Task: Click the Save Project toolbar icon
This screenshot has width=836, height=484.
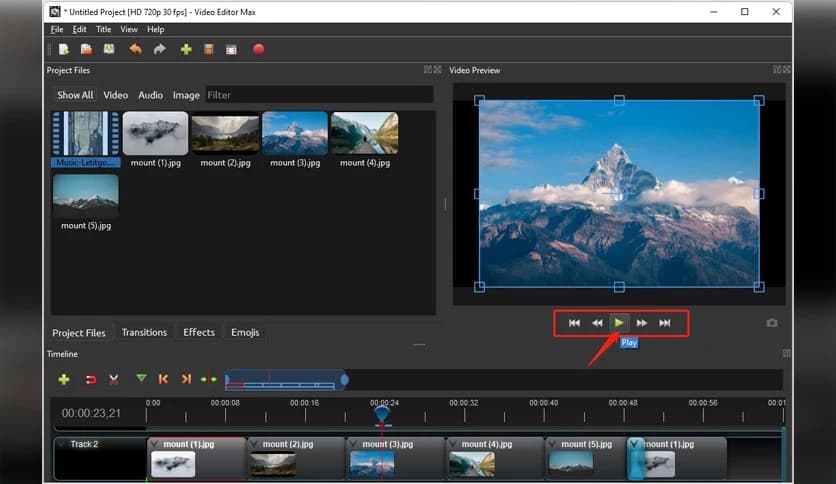Action: pyautogui.click(x=109, y=50)
